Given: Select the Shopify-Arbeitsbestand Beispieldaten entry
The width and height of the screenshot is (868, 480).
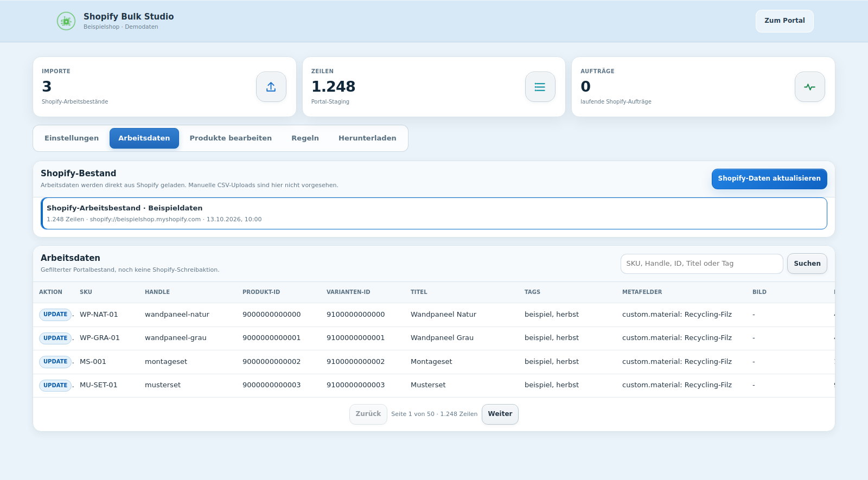Looking at the screenshot, I should 434,213.
